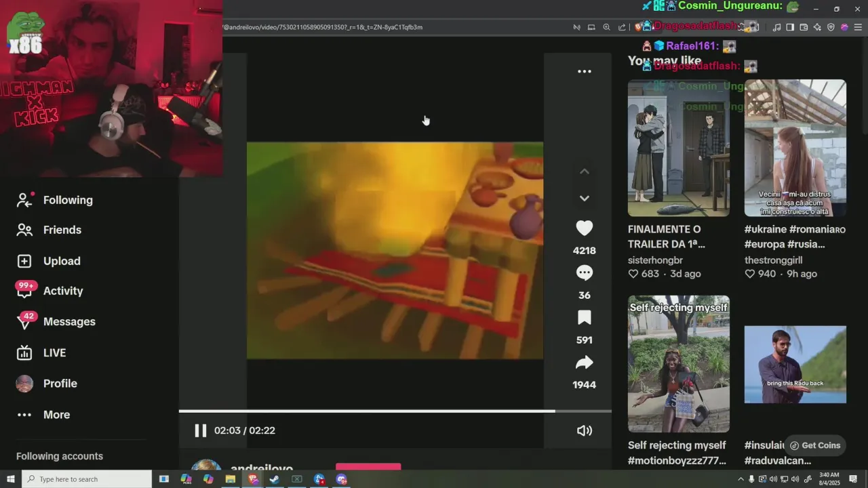Open the browser wallet icon
The width and height of the screenshot is (868, 488).
coord(804,27)
